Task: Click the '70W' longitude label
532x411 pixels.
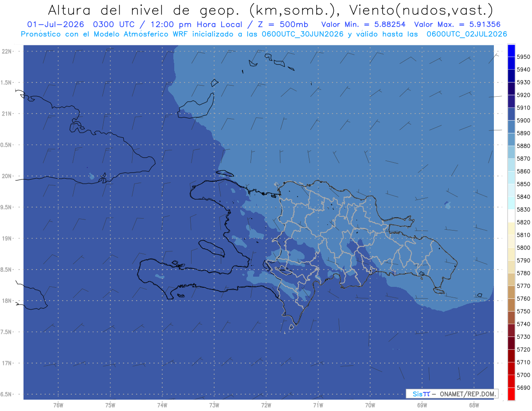Action: [x=370, y=405]
